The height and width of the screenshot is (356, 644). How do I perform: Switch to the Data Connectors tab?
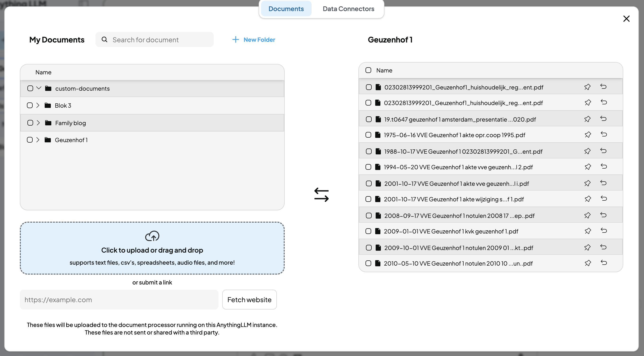348,9
